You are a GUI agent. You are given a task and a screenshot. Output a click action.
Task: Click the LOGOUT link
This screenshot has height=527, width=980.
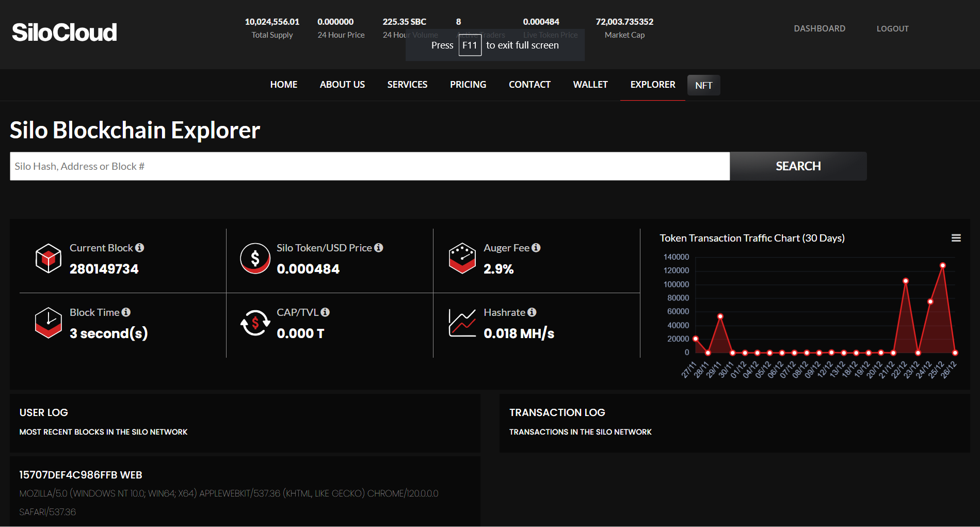click(892, 29)
